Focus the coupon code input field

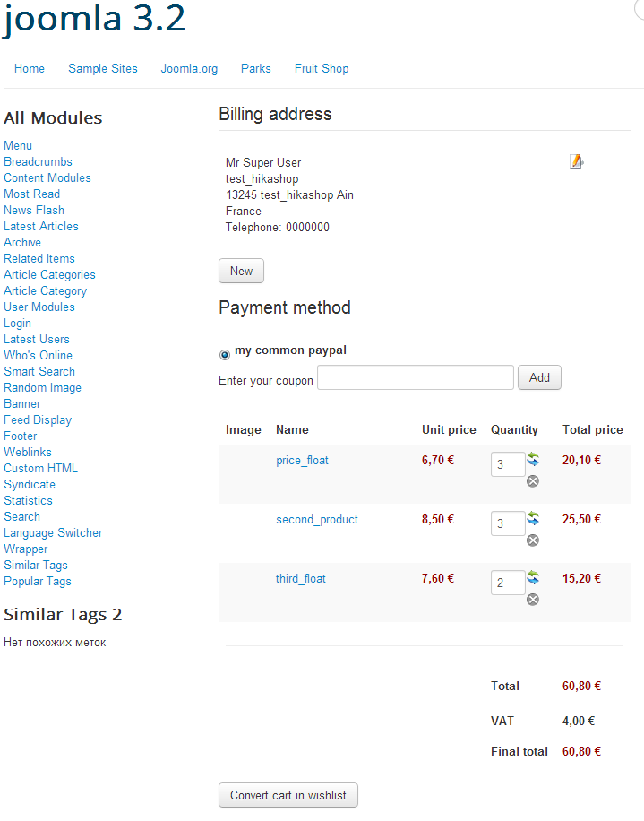[416, 377]
